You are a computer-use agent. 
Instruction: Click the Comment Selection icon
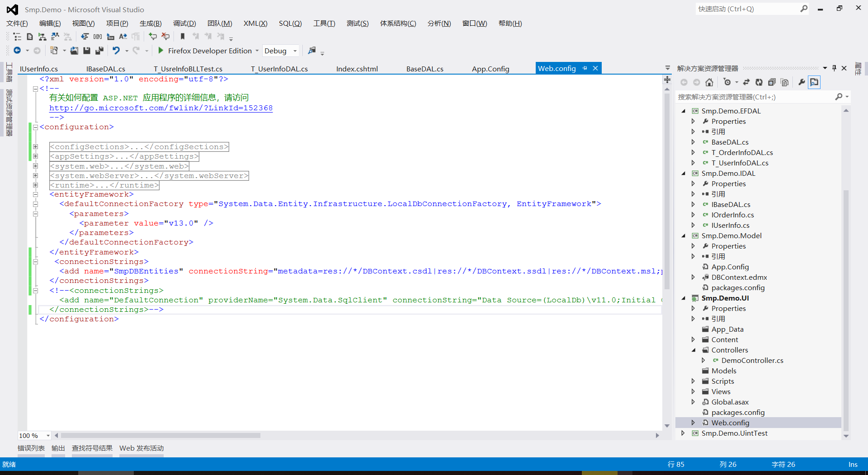(x=153, y=37)
